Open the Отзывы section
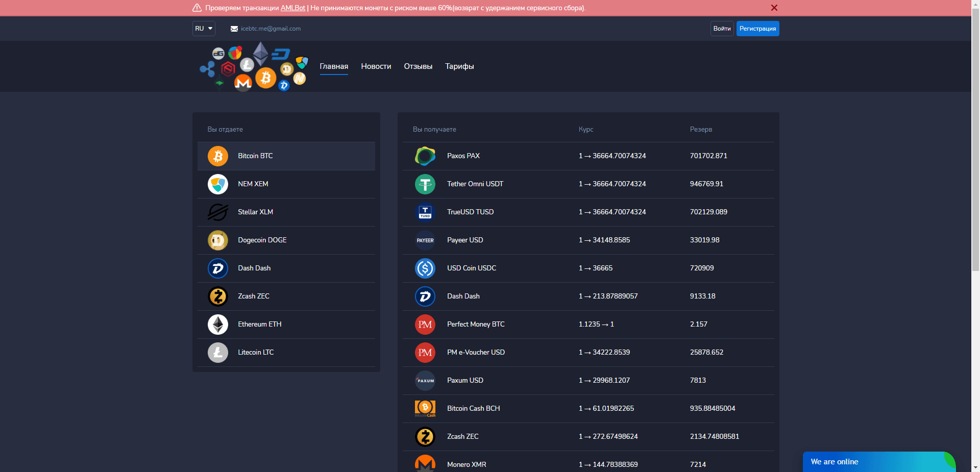This screenshot has height=472, width=980. point(418,66)
